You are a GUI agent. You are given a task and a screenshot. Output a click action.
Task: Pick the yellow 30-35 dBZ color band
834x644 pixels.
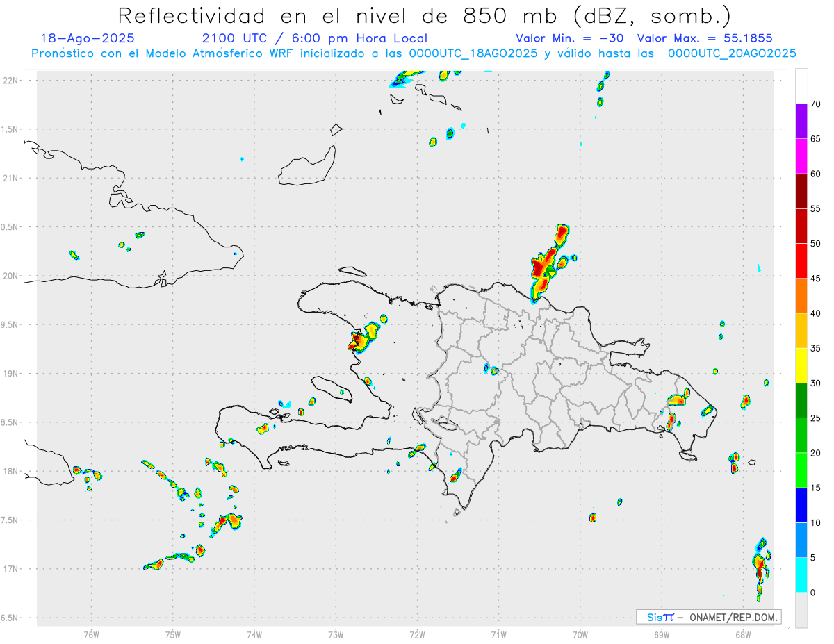(x=801, y=365)
